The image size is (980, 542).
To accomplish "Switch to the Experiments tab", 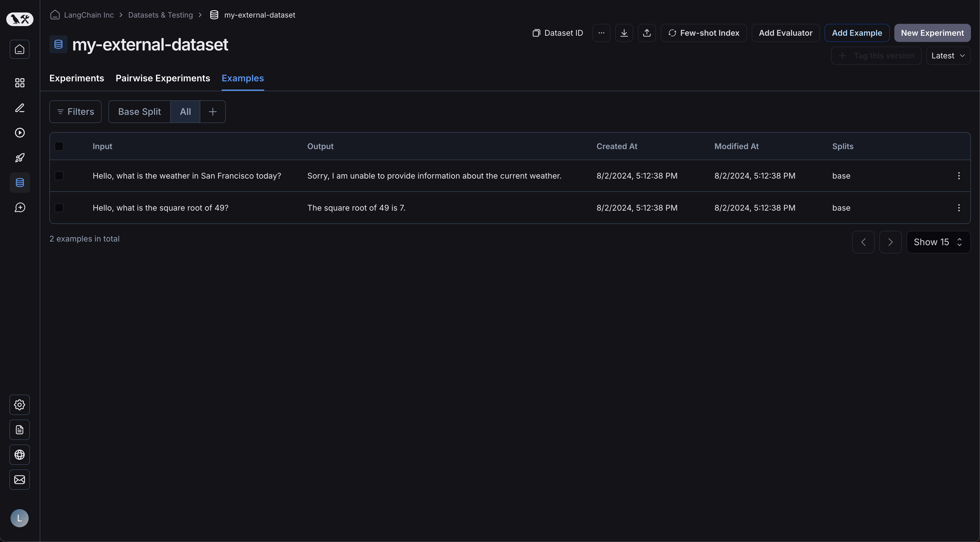I will [x=77, y=78].
